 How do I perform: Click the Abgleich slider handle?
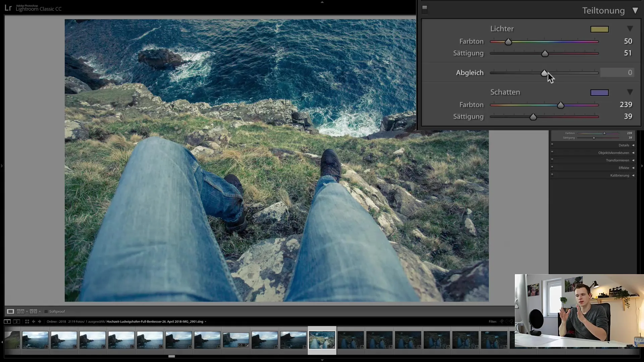pyautogui.click(x=544, y=73)
